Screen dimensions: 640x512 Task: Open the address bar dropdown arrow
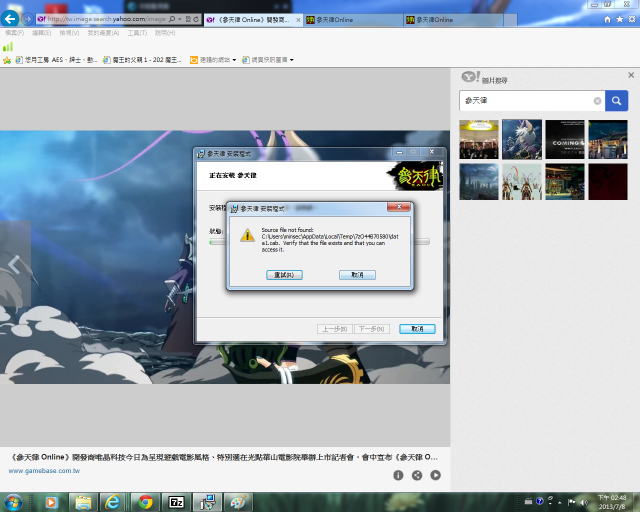tap(180, 19)
